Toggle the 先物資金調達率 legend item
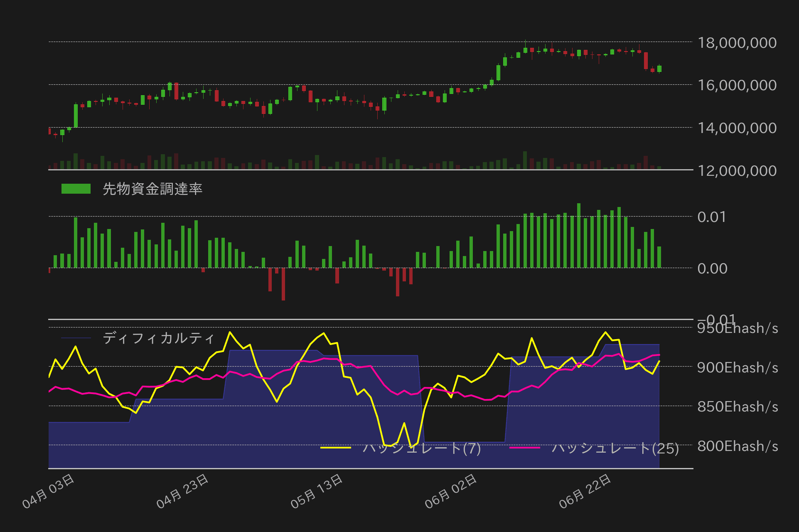Screen dimensions: 799x532 [x=153, y=189]
